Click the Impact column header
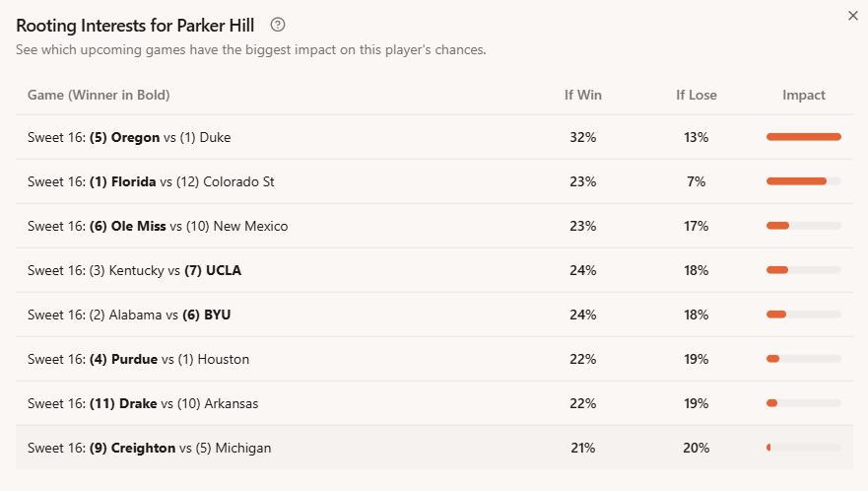The height and width of the screenshot is (491, 868). [804, 96]
